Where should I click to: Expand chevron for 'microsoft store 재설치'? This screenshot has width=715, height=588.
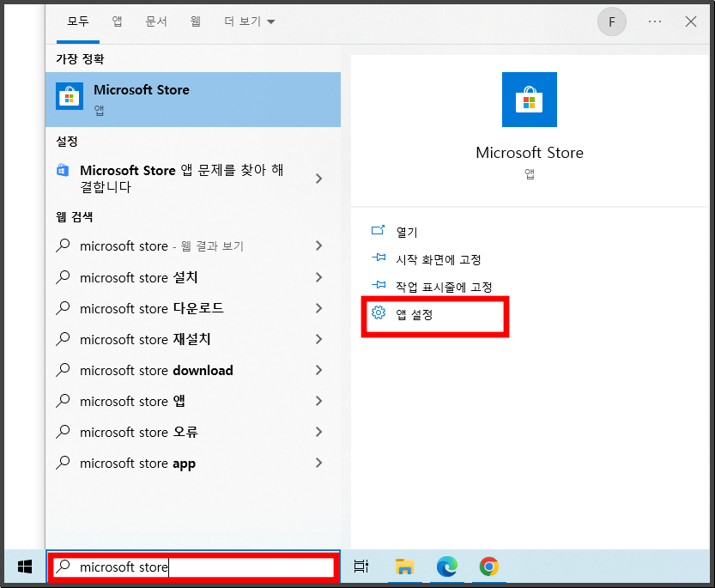click(x=318, y=339)
